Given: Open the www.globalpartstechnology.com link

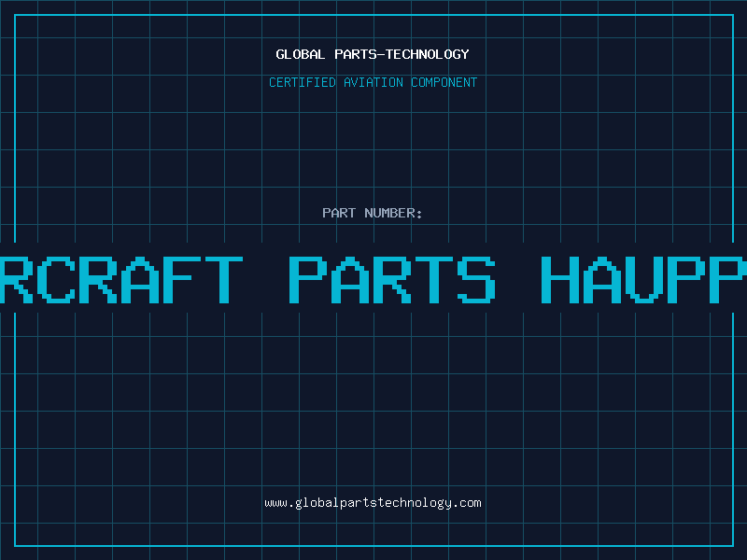Looking at the screenshot, I should [373, 503].
